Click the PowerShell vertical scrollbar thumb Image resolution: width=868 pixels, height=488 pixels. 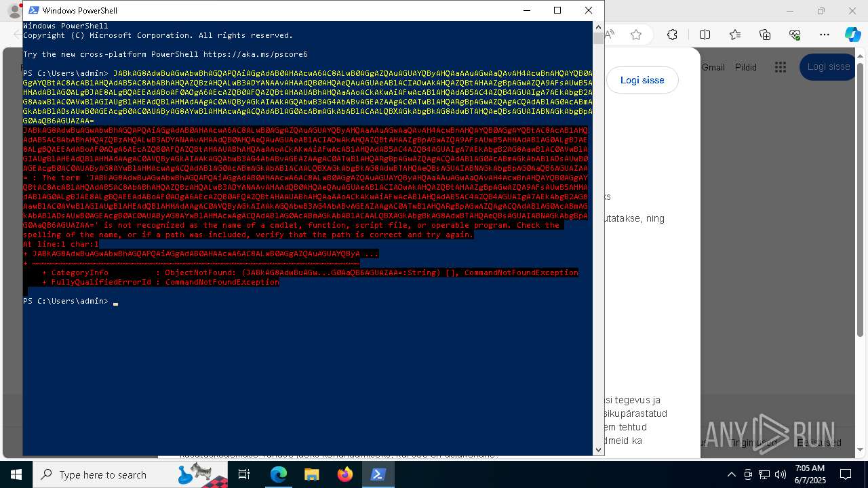pos(598,39)
